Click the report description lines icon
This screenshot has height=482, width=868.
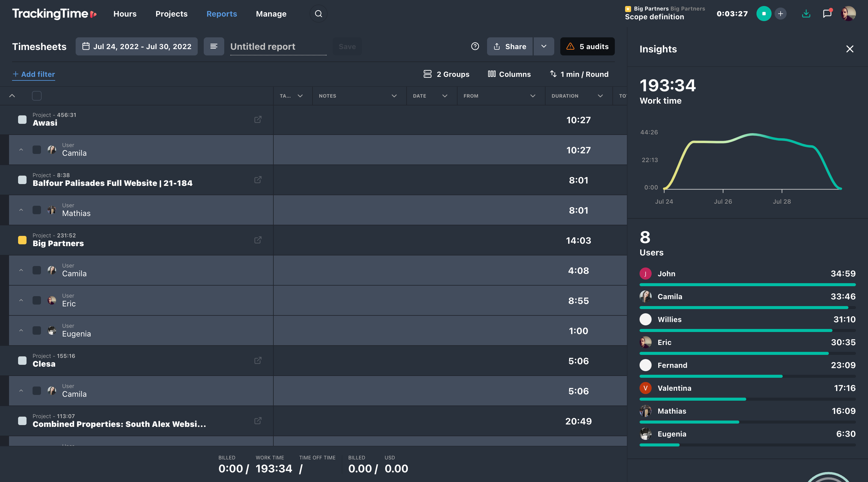click(214, 46)
